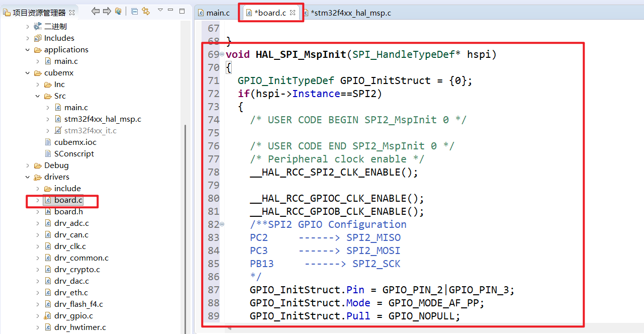The width and height of the screenshot is (644, 334).
Task: Collapse the cubemx folder
Action: tap(28, 73)
